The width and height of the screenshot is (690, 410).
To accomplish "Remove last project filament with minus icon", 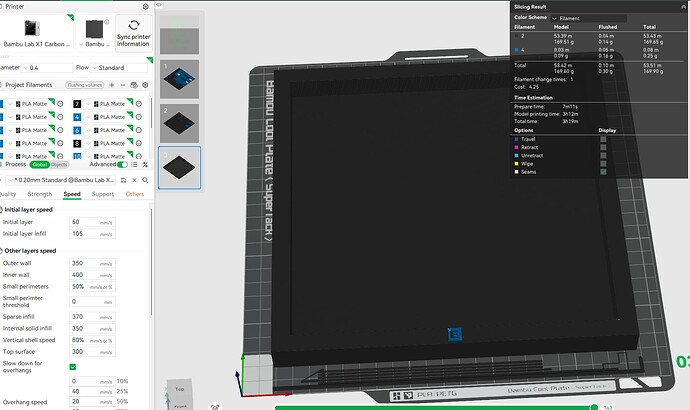I will click(x=123, y=85).
